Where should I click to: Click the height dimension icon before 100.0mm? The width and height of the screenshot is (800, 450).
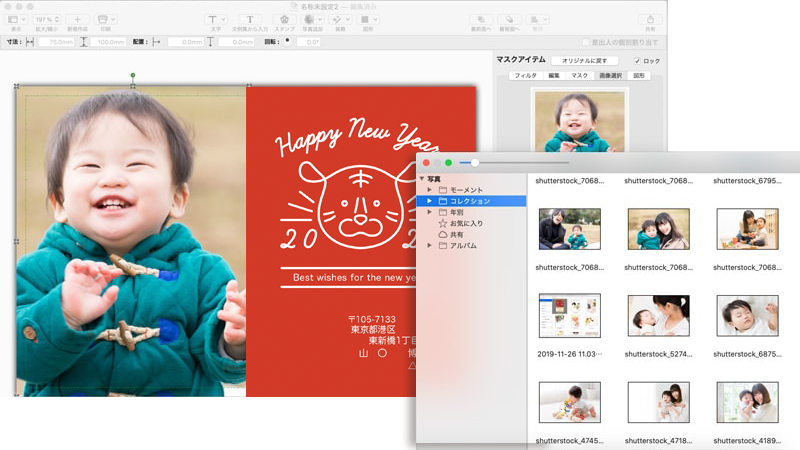84,42
